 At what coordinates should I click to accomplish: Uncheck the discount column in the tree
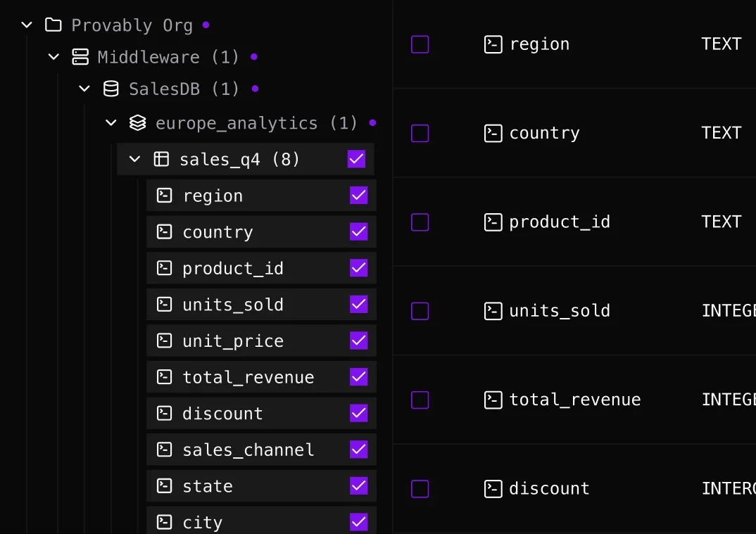(x=358, y=413)
